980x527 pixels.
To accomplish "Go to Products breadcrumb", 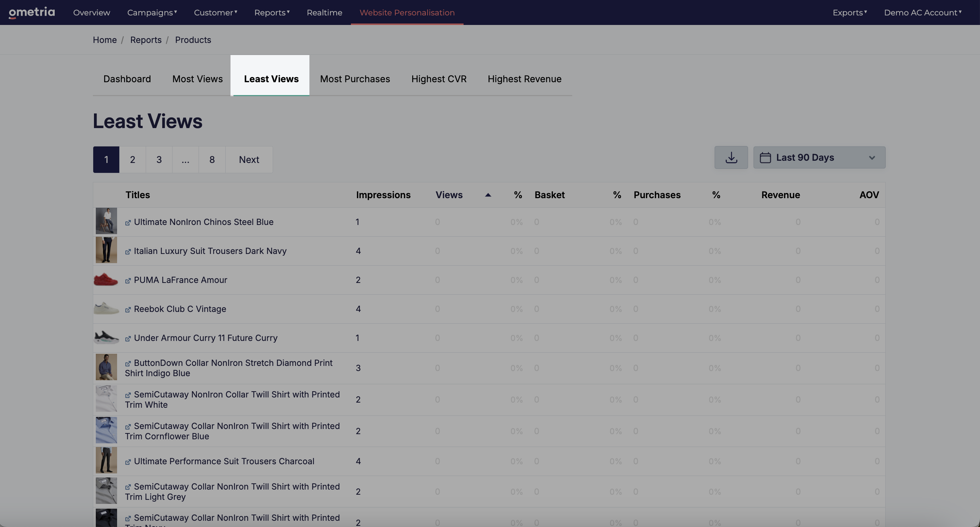I will coord(193,40).
